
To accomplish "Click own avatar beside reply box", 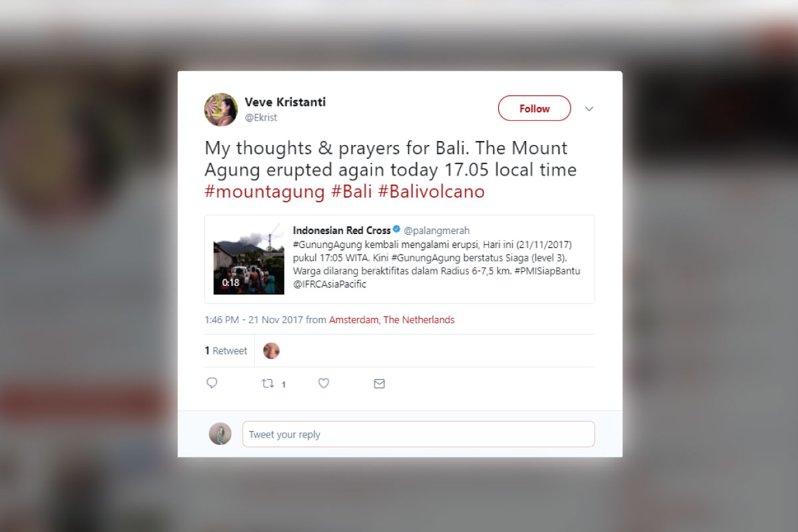I will (x=220, y=434).
